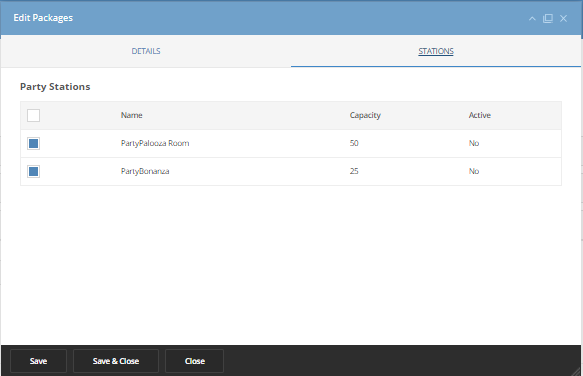The height and width of the screenshot is (376, 583).
Task: Maximize the Edit Packages dialog window
Action: (x=548, y=18)
